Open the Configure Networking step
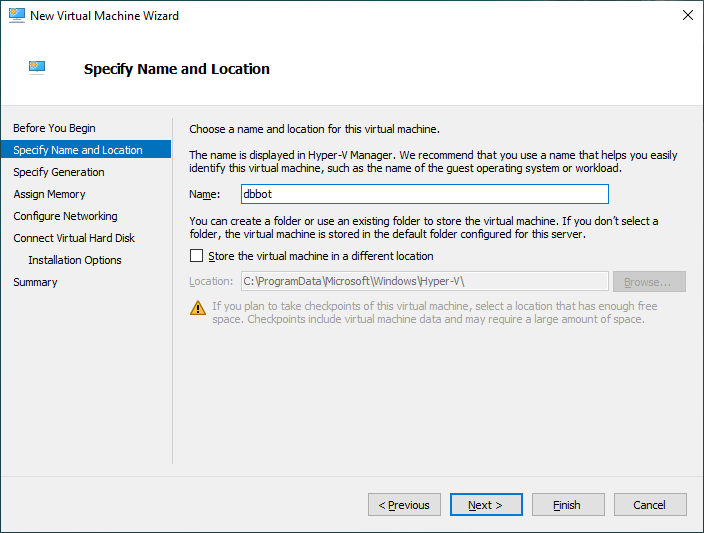 (x=66, y=216)
